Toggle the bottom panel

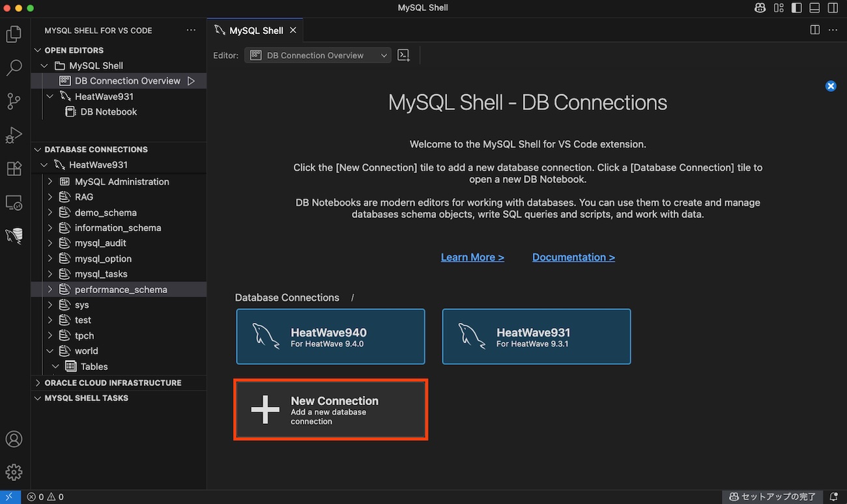pyautogui.click(x=814, y=8)
